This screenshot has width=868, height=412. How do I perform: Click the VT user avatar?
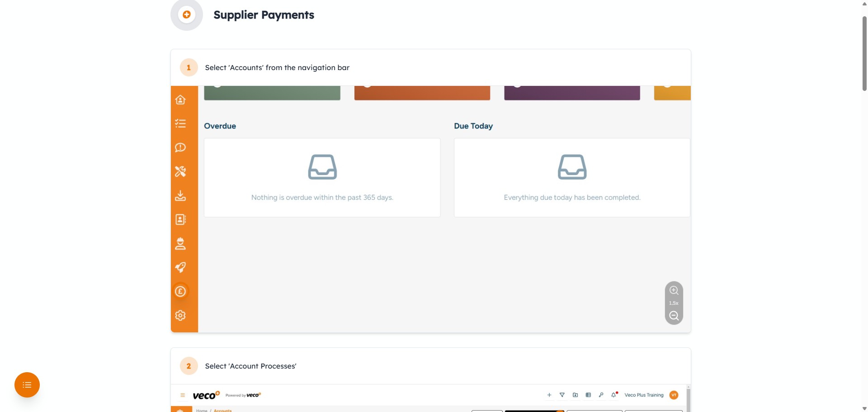click(674, 395)
